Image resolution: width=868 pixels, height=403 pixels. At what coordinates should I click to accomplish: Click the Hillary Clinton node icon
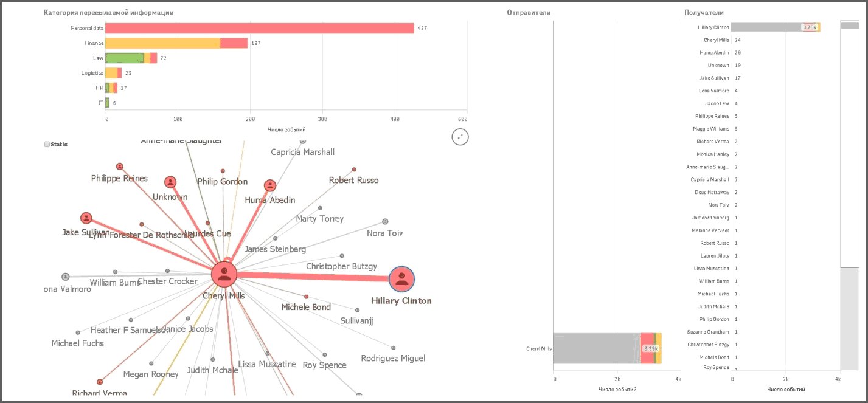(401, 280)
